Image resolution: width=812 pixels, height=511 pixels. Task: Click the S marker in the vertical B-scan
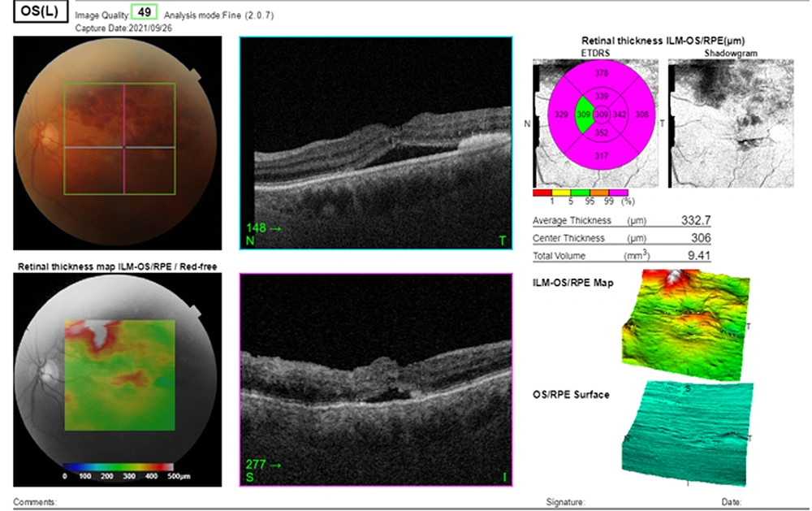coord(250,478)
